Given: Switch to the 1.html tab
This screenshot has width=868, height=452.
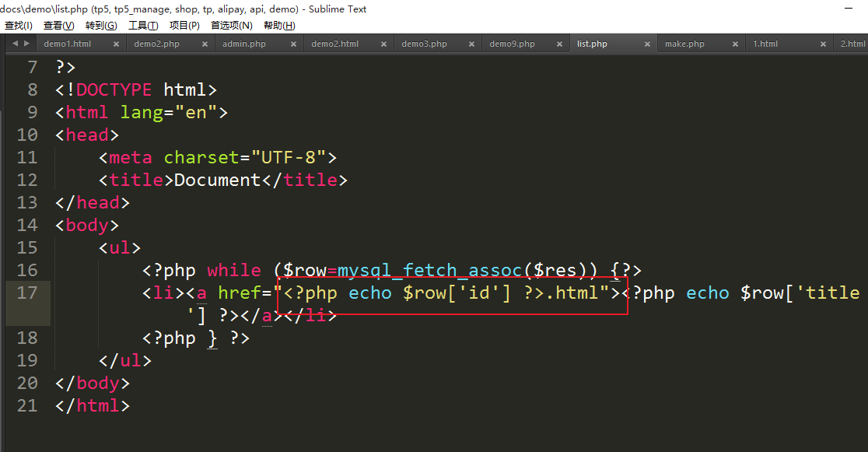Looking at the screenshot, I should 765,44.
